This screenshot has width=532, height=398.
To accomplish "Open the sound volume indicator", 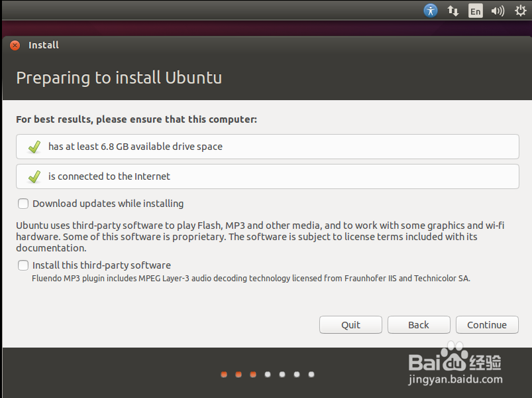I will tap(498, 11).
